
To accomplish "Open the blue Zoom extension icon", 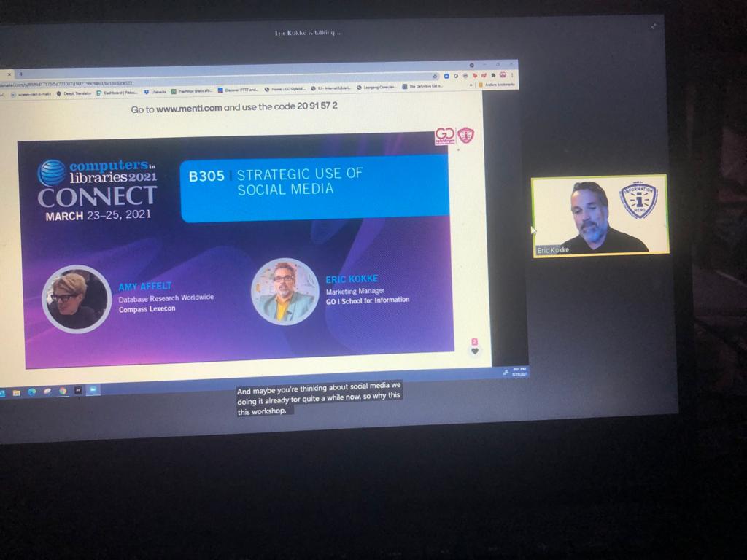I will pyautogui.click(x=446, y=76).
